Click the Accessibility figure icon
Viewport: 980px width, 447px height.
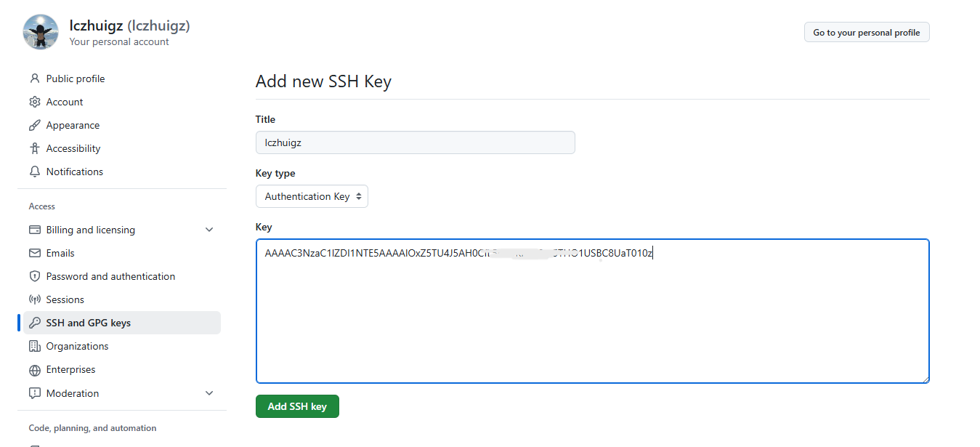tap(35, 148)
